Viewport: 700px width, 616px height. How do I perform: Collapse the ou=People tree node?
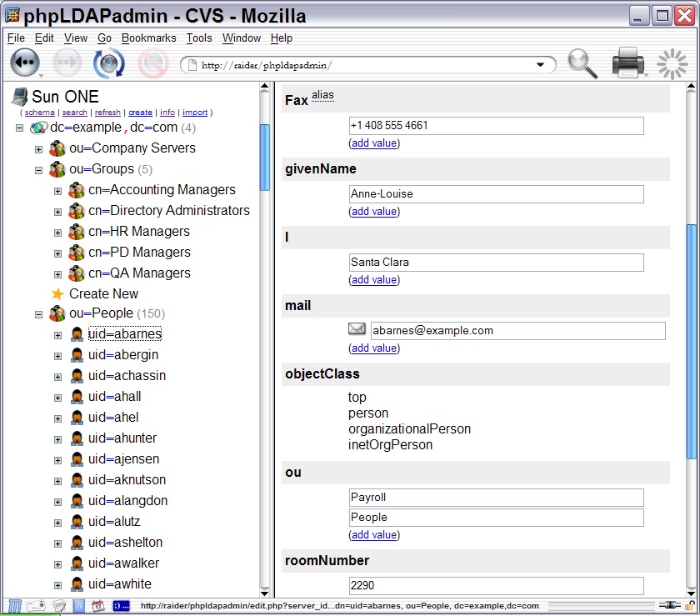pyautogui.click(x=38, y=314)
